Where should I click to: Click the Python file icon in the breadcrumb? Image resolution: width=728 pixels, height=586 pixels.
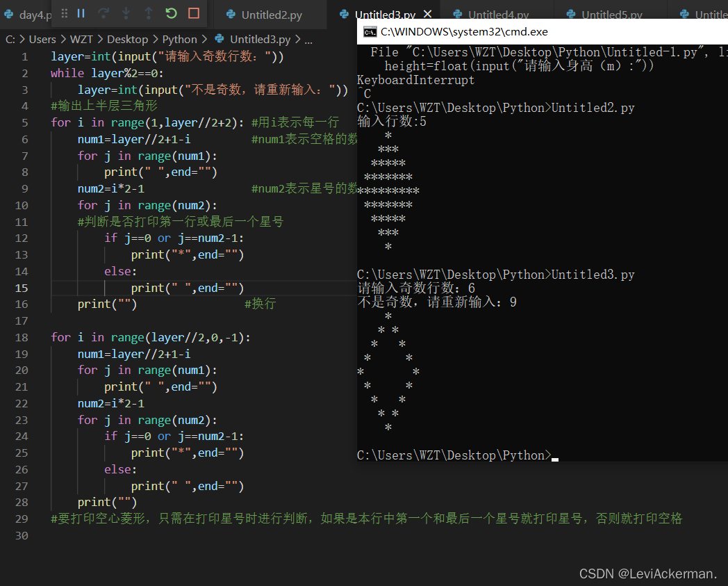217,39
